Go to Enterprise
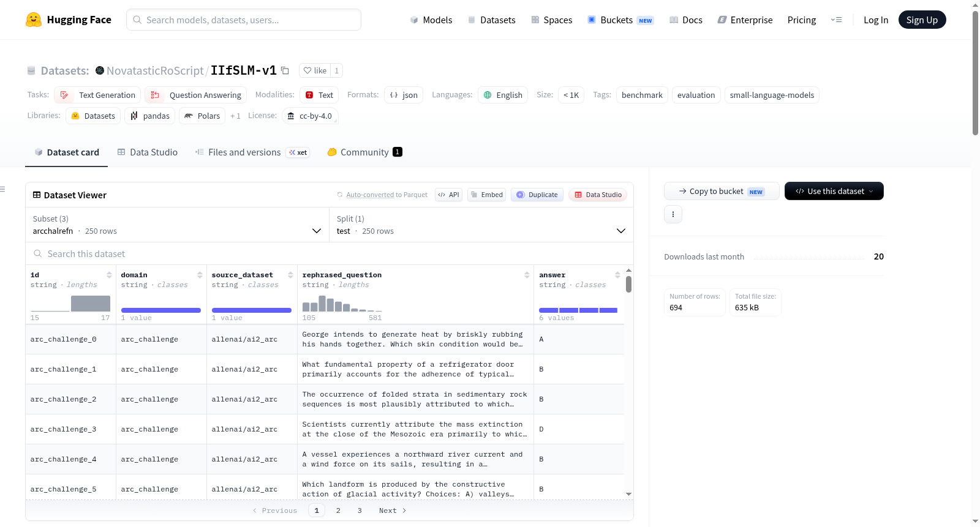Viewport: 980px width, 527px height. tap(745, 20)
